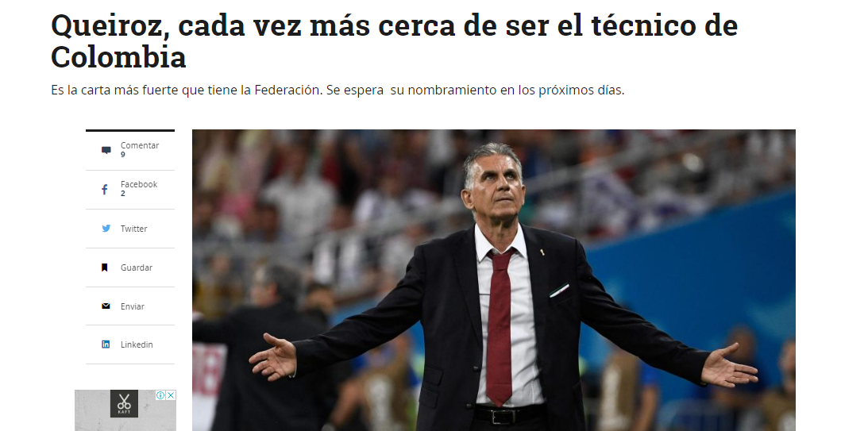Click the KAFT scissors logo in ad
The height and width of the screenshot is (431, 868).
click(124, 403)
